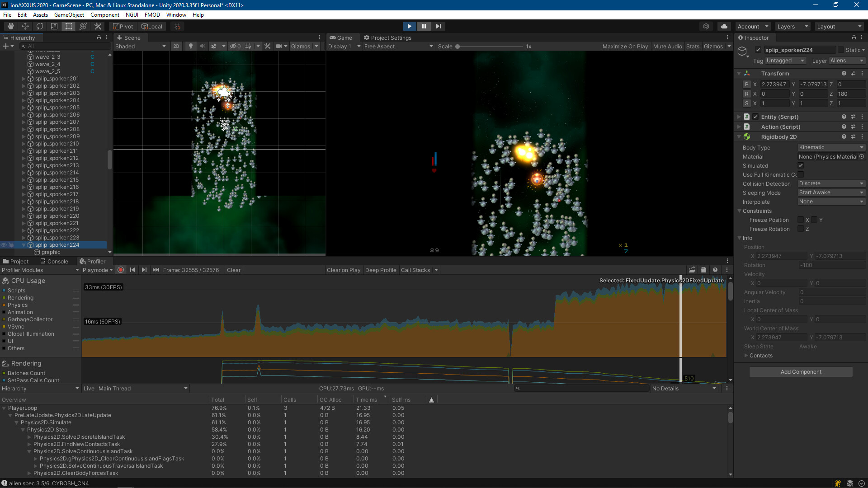Click Clear in the Profiler toolbar
Screen dimensions: 868x488
coord(233,270)
